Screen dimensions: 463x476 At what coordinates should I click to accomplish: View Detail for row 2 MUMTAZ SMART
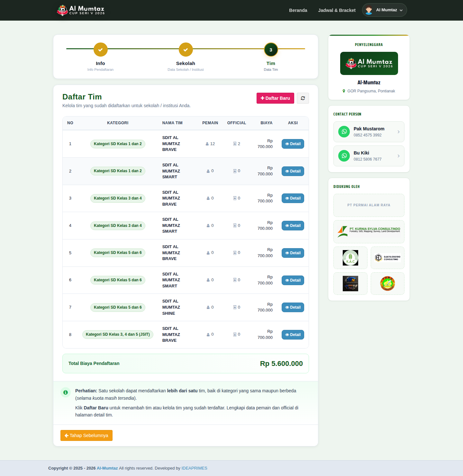(293, 171)
